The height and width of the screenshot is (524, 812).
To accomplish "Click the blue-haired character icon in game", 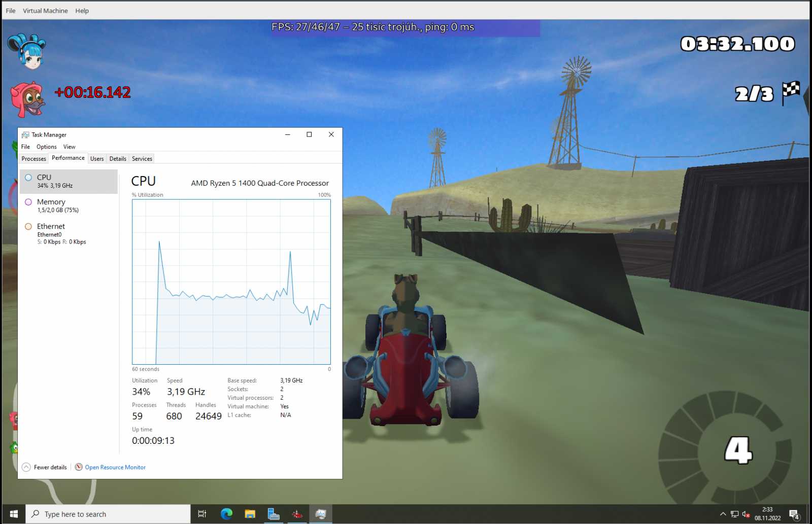I will pos(27,51).
